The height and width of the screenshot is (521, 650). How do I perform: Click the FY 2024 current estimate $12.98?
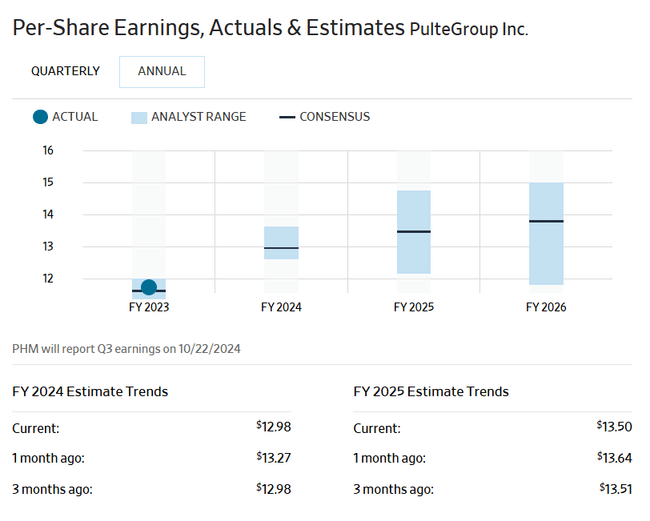pos(273,428)
